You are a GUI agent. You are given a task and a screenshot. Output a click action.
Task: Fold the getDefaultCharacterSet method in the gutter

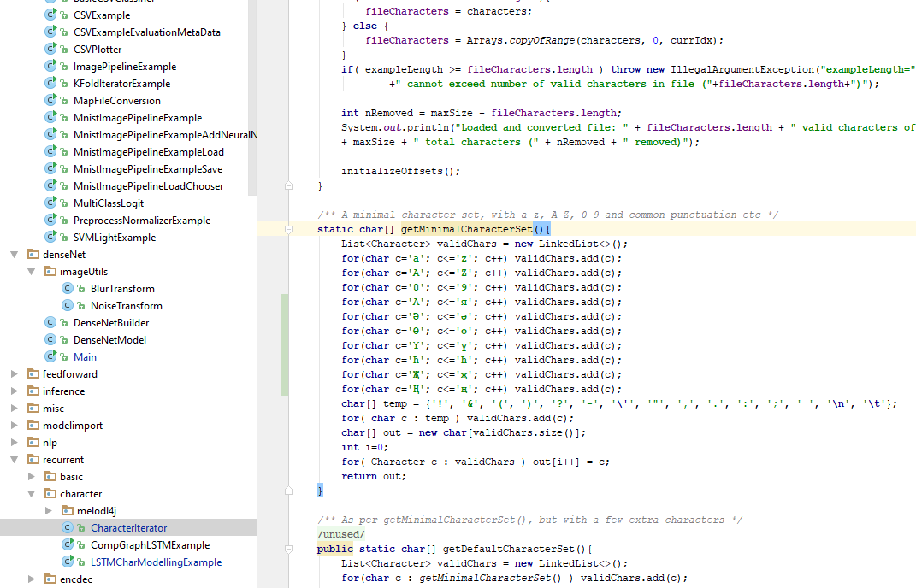288,549
